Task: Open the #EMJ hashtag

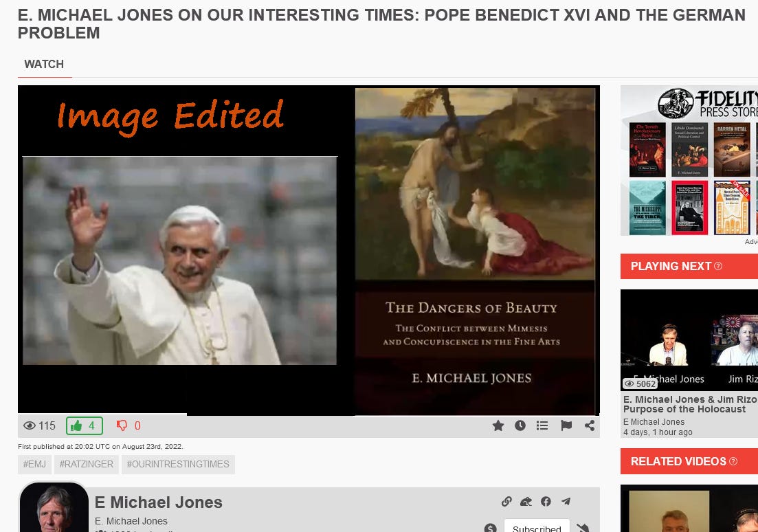Action: (34, 464)
